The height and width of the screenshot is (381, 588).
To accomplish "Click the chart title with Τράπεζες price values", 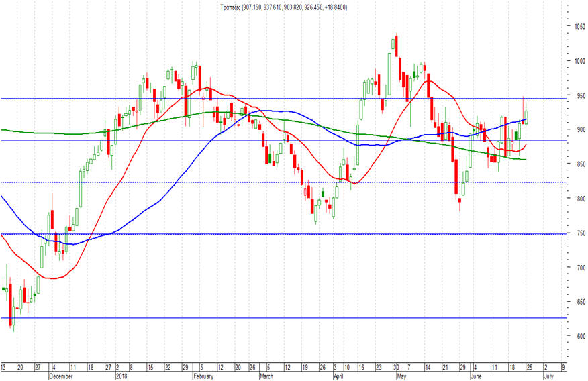I will pos(283,7).
